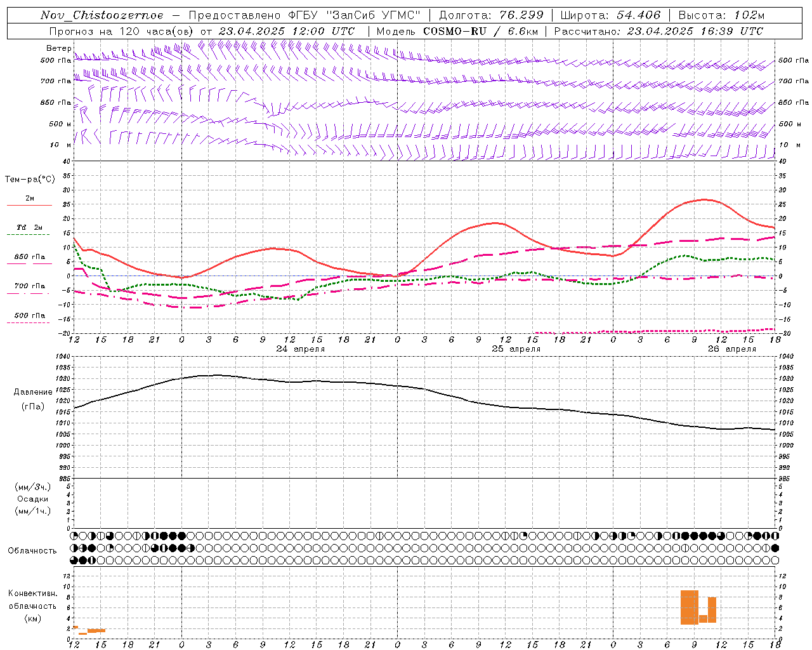
Task: Click the (мм/3ч.) precipitation unit label
Action: [x=33, y=487]
